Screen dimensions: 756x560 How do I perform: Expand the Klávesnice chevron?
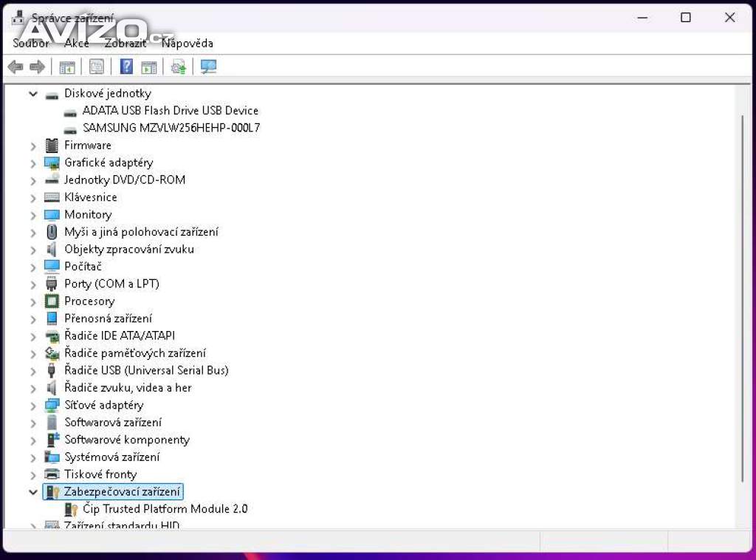[x=32, y=198]
